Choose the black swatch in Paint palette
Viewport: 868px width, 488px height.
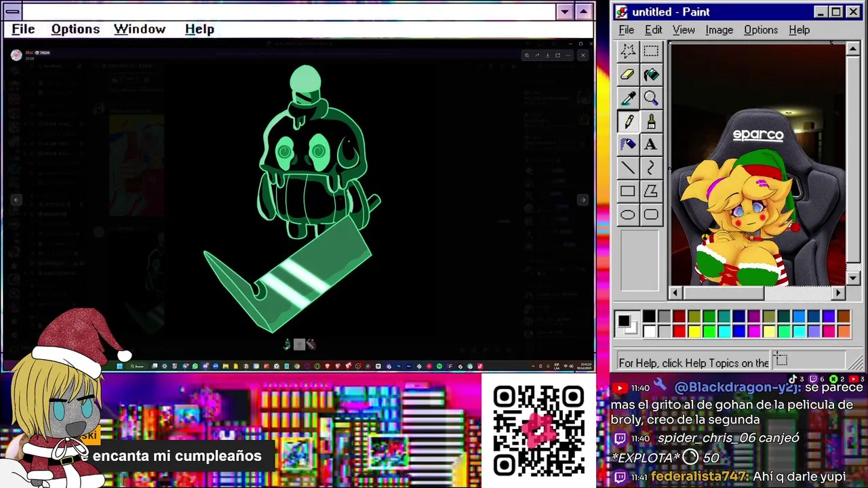tap(649, 317)
